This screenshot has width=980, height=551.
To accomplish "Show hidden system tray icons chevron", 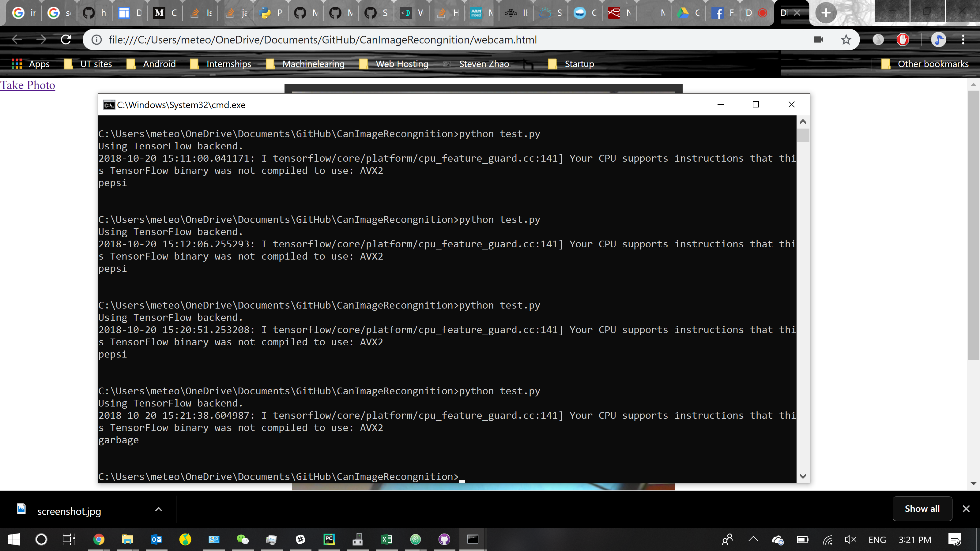I will (x=753, y=539).
